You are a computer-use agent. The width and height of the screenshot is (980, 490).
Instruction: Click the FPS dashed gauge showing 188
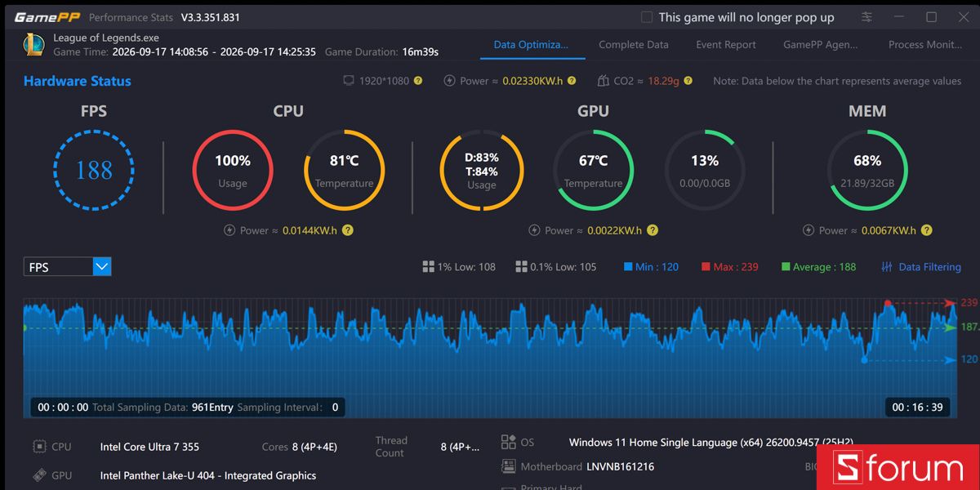[94, 171]
